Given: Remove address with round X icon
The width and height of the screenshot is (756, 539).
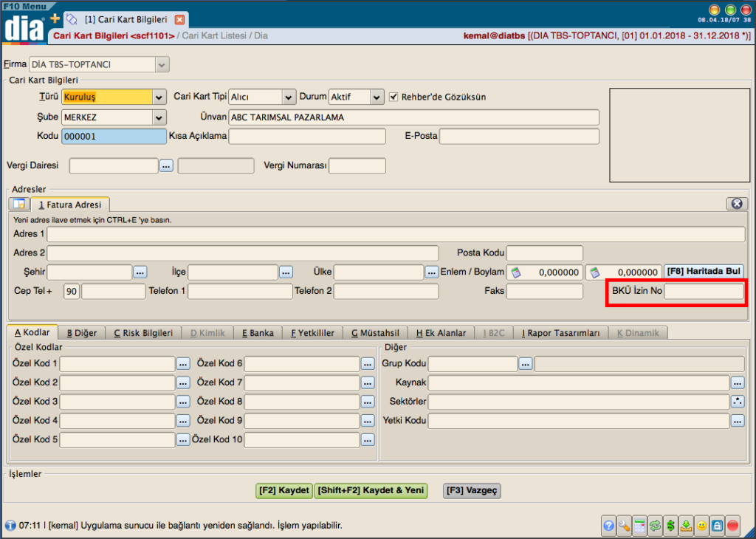Looking at the screenshot, I should (737, 204).
